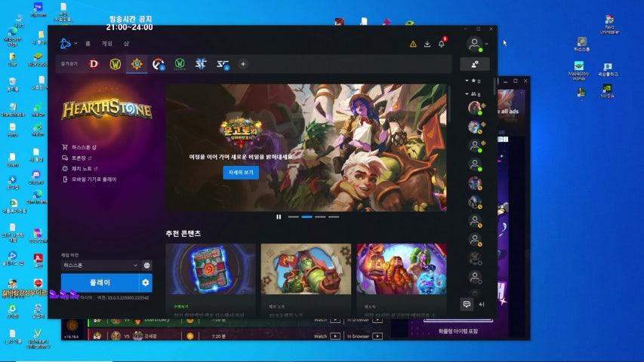This screenshot has height=362, width=644.
Task: Select the first friend avatar in list
Action: (x=475, y=108)
